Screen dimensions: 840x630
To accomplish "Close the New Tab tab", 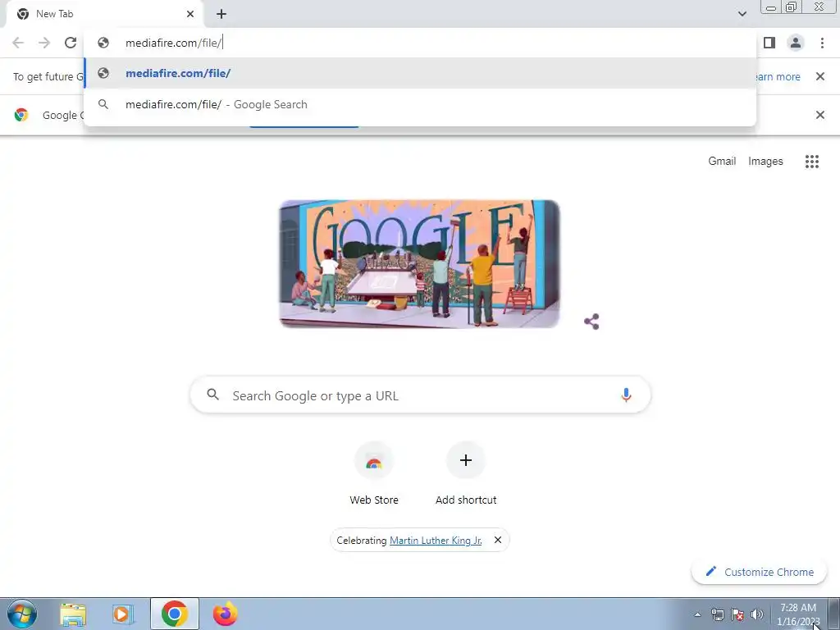I will [x=190, y=14].
